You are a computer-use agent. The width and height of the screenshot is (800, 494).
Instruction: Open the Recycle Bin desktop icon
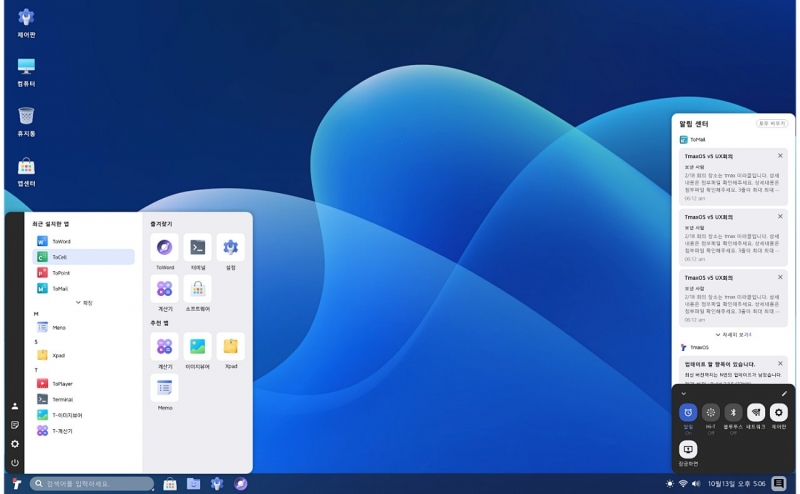[26, 117]
